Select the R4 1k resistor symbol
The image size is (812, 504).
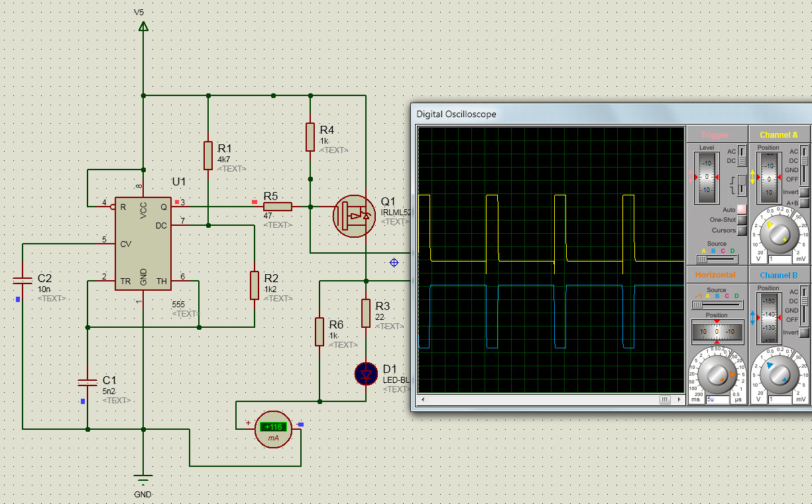click(x=310, y=136)
